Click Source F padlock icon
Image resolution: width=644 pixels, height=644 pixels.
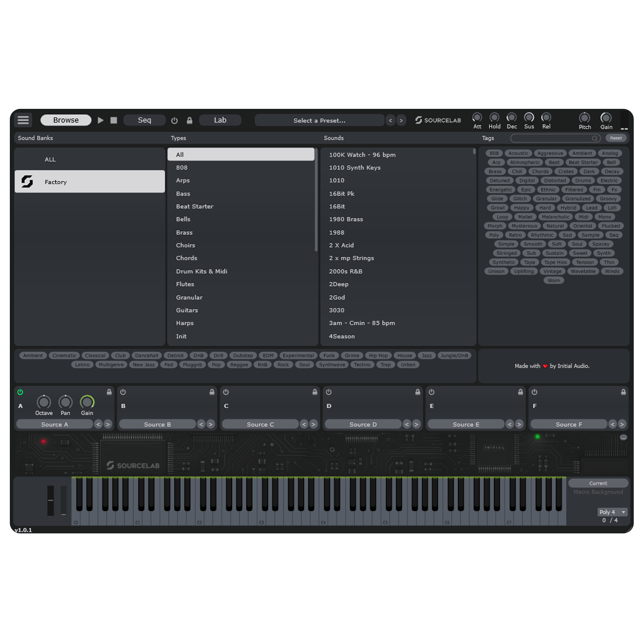[623, 392]
